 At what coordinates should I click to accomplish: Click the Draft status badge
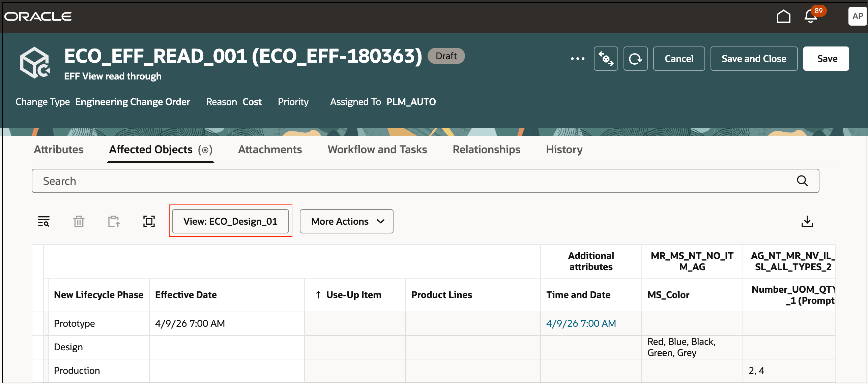click(x=446, y=56)
